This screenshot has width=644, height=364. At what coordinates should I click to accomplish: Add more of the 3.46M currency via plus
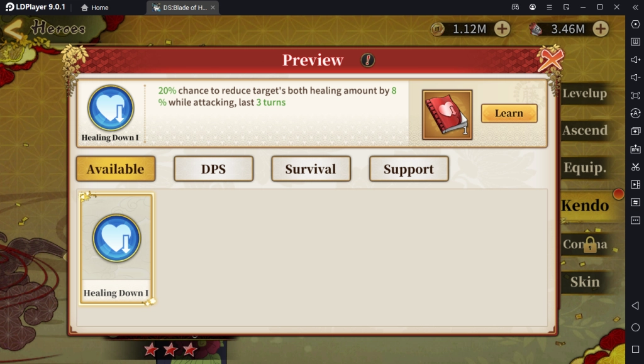click(x=601, y=29)
